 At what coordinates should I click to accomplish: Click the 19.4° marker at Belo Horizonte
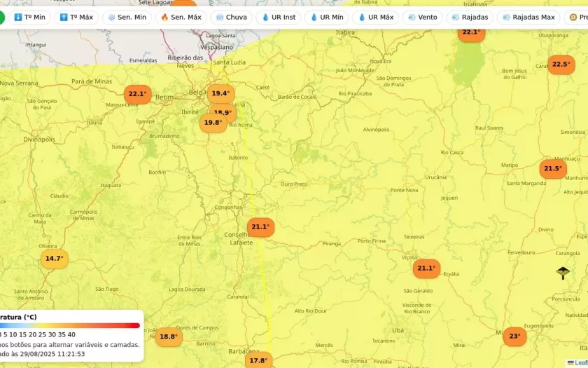pyautogui.click(x=220, y=93)
